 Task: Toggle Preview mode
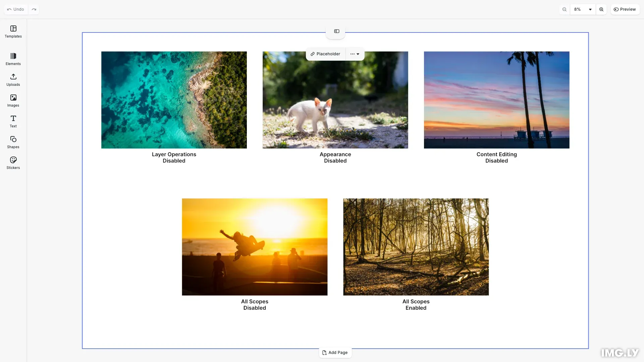click(625, 9)
